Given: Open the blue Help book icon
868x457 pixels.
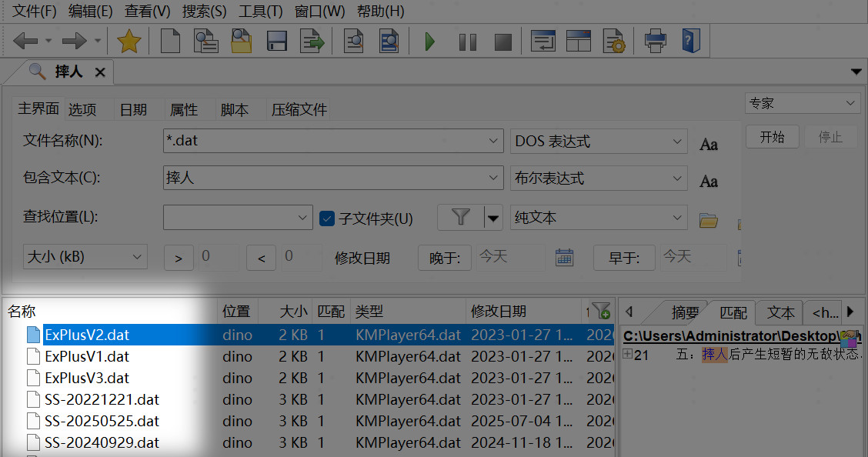Looking at the screenshot, I should click(690, 42).
